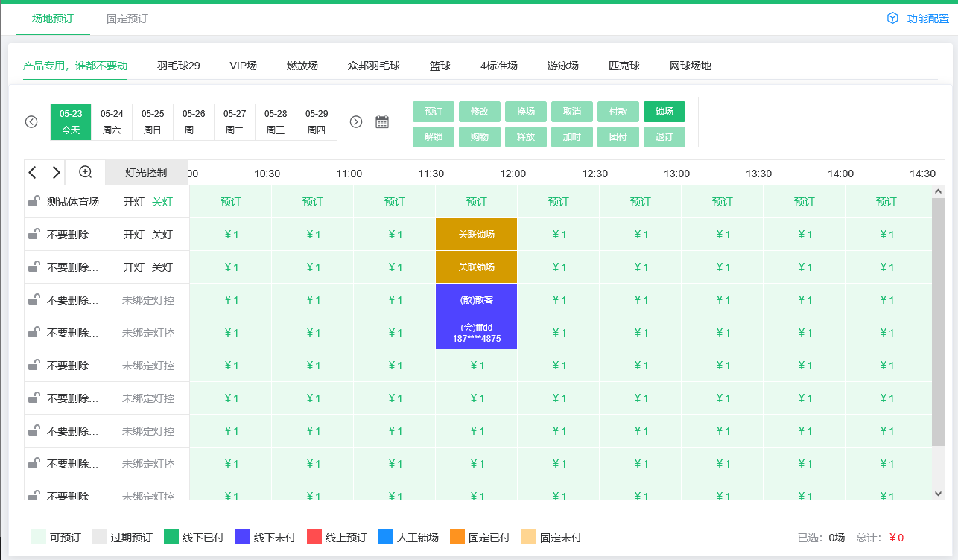The width and height of the screenshot is (958, 560).
Task: Click the cube icon beside 功能配置
Action: click(x=892, y=18)
